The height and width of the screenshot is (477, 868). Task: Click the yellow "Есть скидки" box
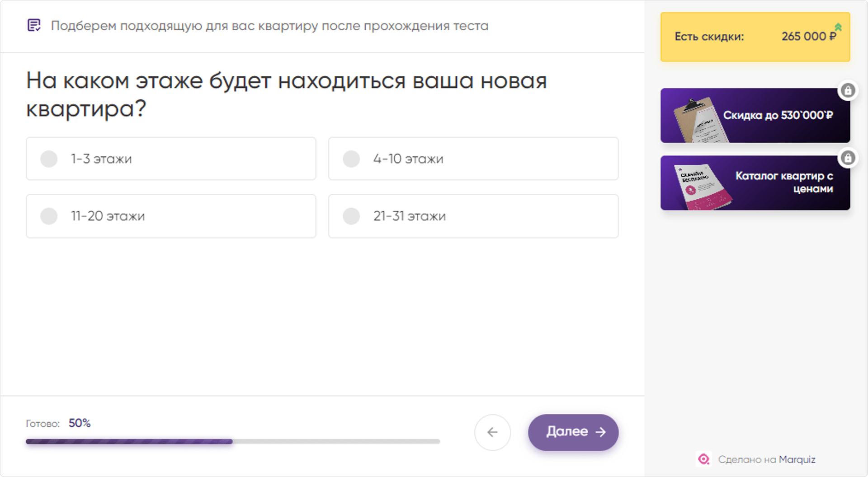[755, 37]
